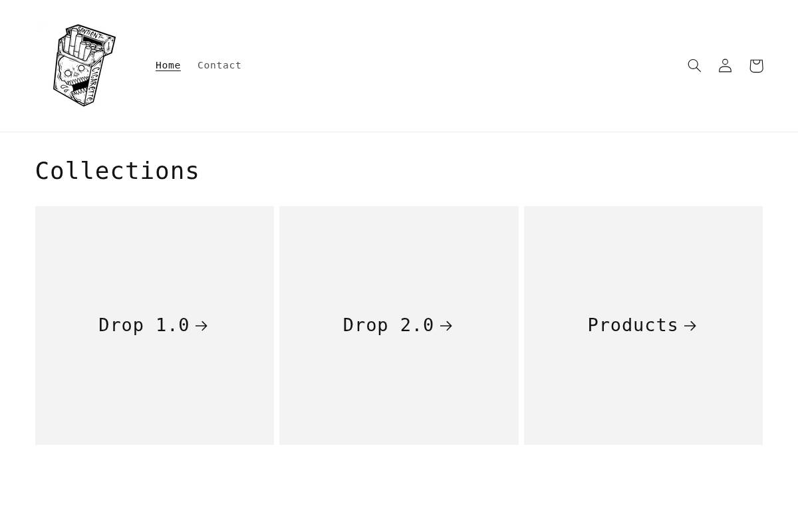798x532 pixels.
Task: Click the arrow next to Drop 1.0
Action: click(x=201, y=325)
